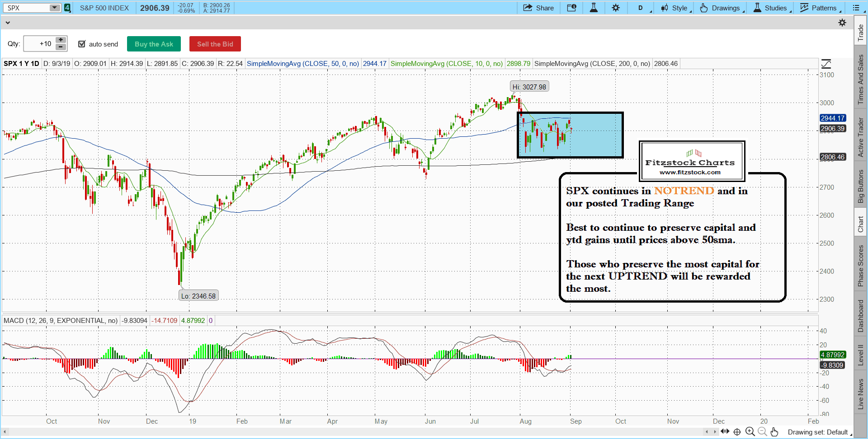Click the zoom in magnifier icon
868x439 pixels.
[x=750, y=432]
